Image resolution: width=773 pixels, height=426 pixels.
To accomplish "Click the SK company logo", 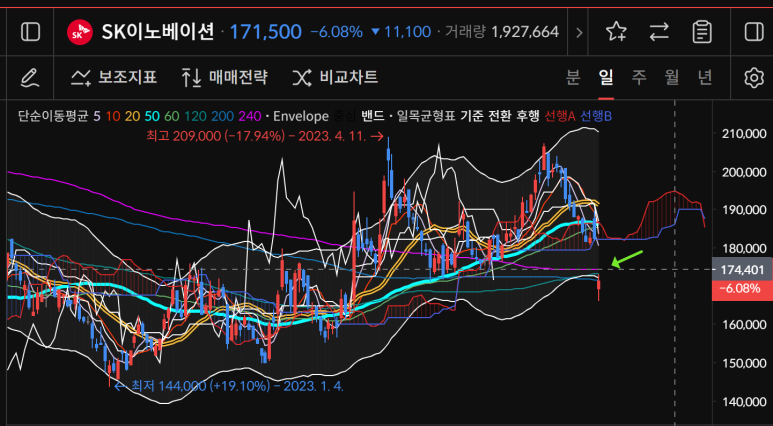I will coord(80,32).
